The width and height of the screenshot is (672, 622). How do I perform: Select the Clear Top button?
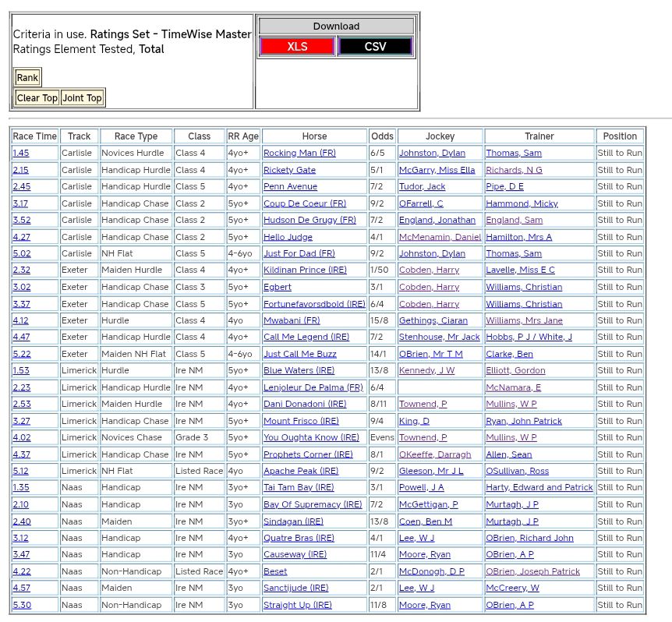37,98
